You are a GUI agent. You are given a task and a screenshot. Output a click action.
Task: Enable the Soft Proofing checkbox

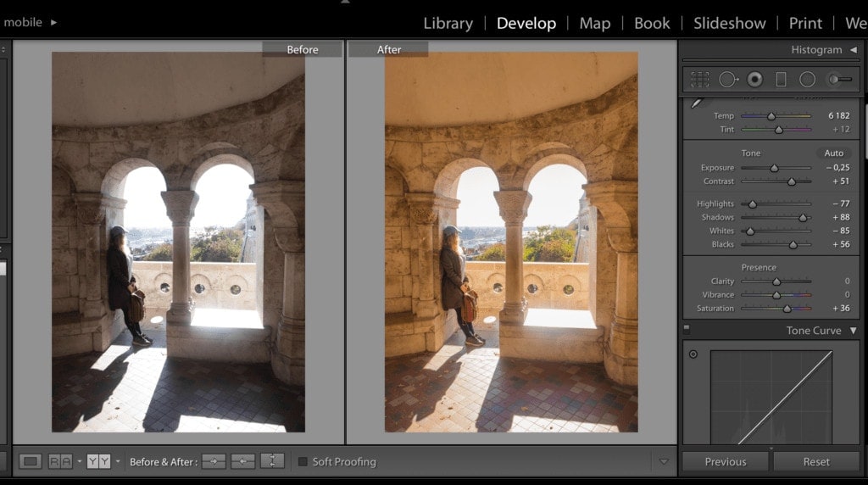point(303,462)
